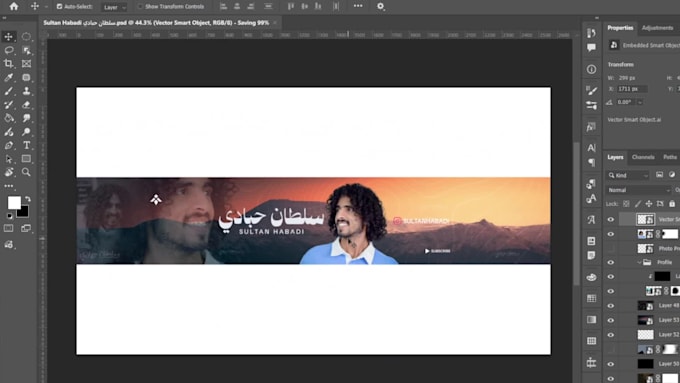Select the Move tool in the toolbar
Image resolution: width=680 pixels, height=383 pixels.
(9, 37)
